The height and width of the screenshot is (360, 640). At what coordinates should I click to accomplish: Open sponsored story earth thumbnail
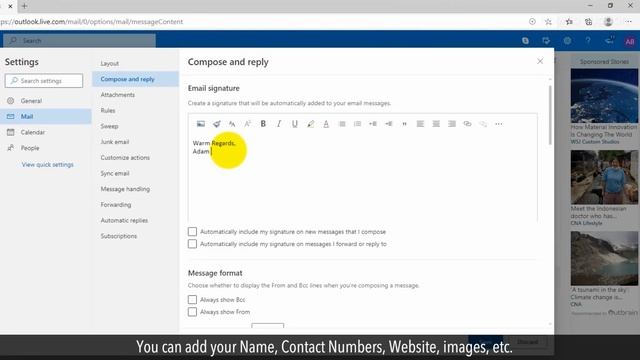pos(604,96)
